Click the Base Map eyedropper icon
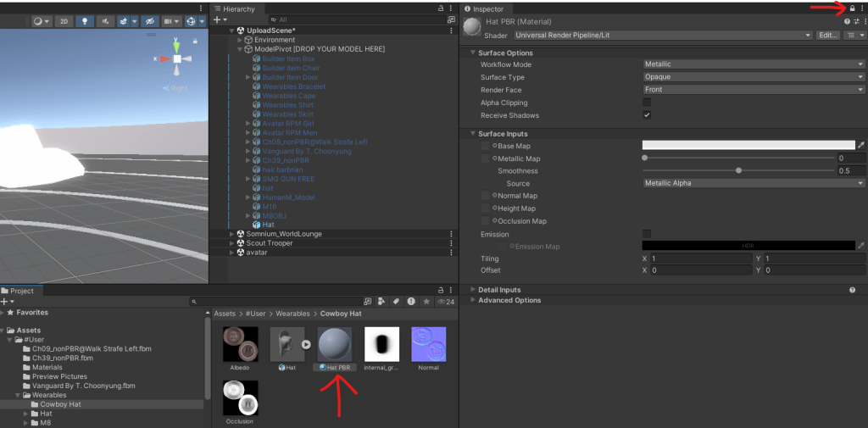 (861, 146)
